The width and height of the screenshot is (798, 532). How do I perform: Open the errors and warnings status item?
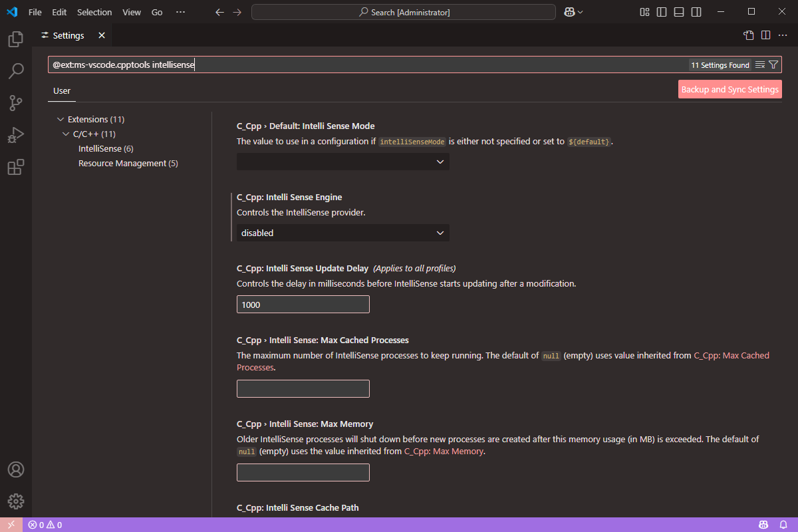click(45, 525)
